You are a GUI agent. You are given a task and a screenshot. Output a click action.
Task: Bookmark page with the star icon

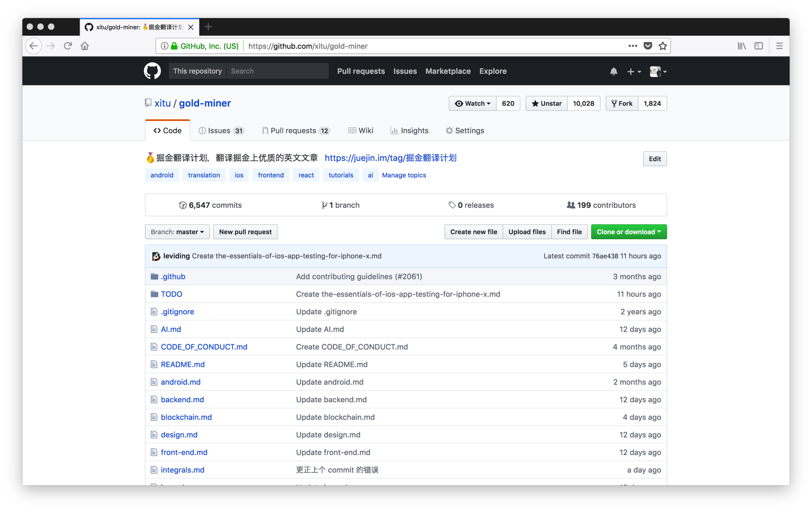point(663,46)
